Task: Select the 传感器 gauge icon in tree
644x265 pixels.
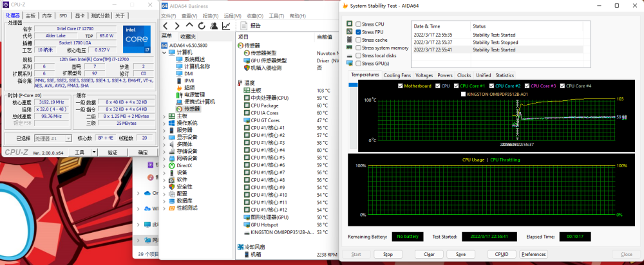Action: tap(179, 109)
